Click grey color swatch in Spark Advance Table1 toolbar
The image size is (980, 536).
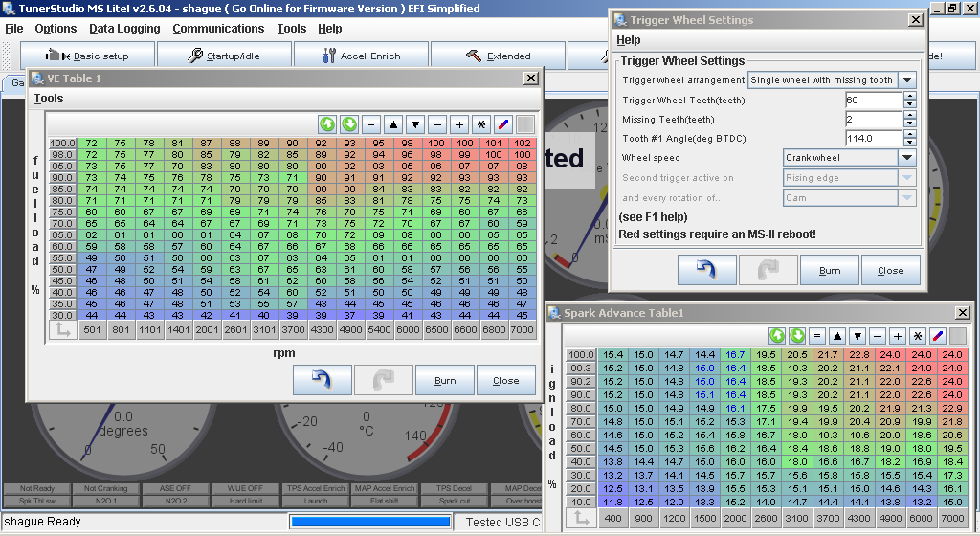click(958, 335)
